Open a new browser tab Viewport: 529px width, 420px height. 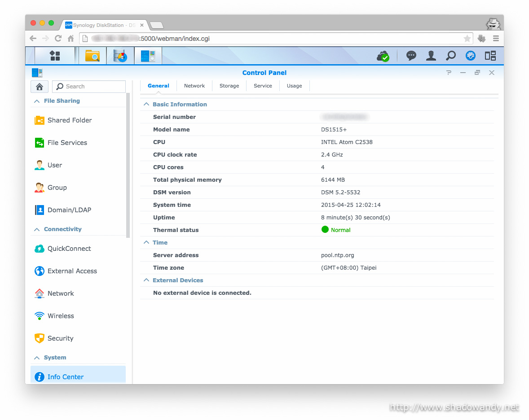click(157, 25)
